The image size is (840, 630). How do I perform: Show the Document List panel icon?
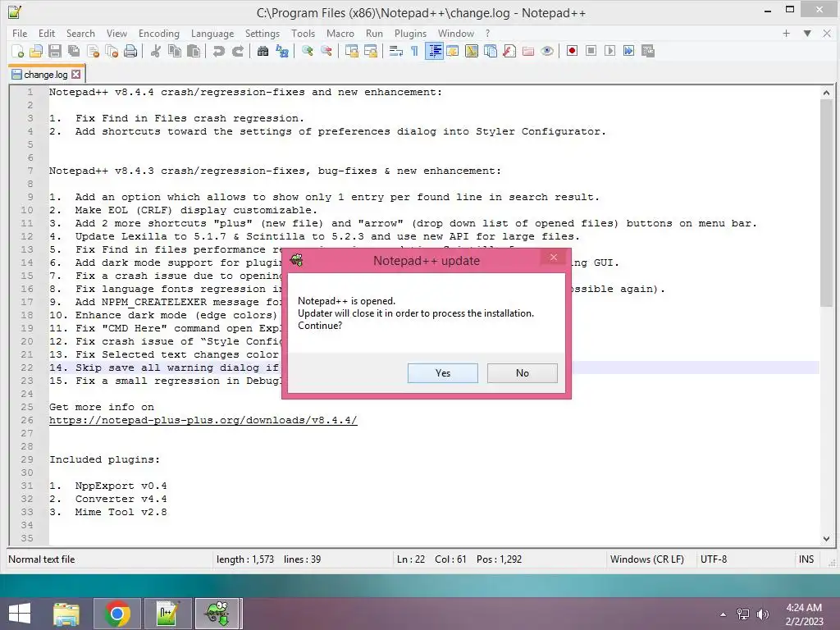point(491,51)
